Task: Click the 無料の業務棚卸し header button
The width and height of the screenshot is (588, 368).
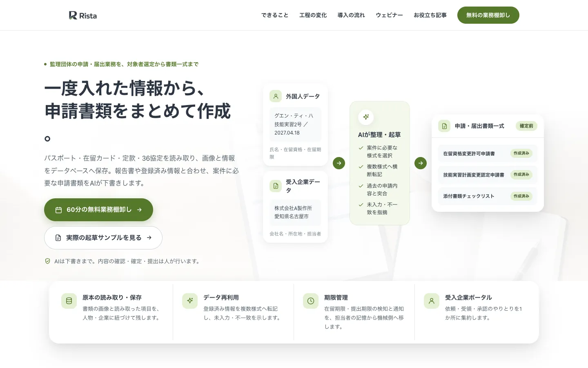Action: click(x=488, y=15)
